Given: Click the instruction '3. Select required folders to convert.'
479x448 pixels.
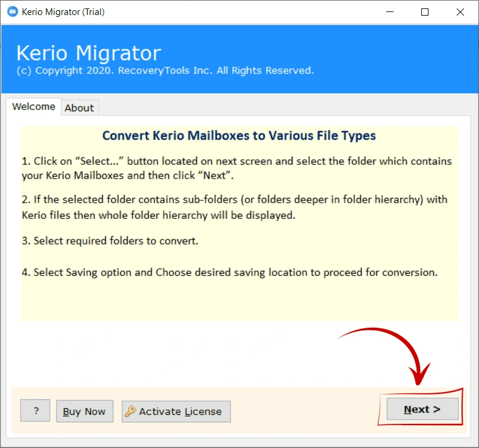Looking at the screenshot, I should click(110, 241).
